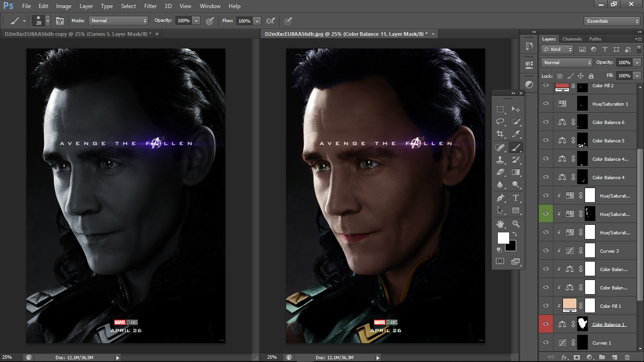Hide the Color Balance 6 layer

[546, 122]
